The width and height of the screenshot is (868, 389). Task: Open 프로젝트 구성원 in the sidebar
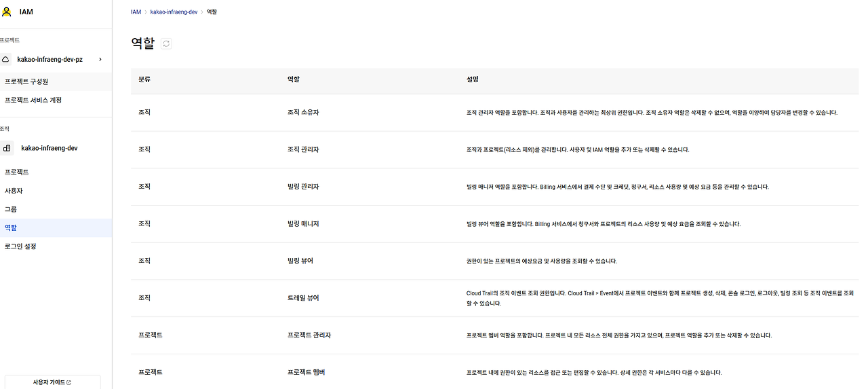(56, 81)
